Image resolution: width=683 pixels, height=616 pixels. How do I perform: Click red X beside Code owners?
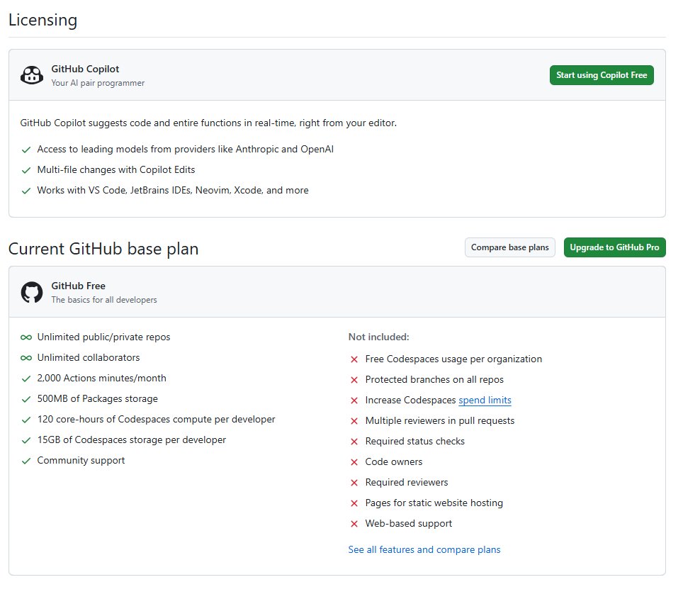click(x=354, y=461)
